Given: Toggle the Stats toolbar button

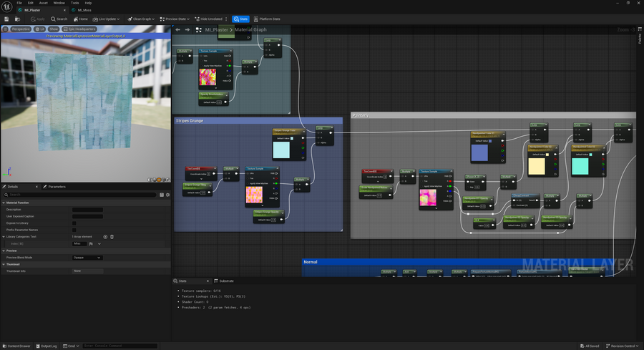Looking at the screenshot, I should click(240, 19).
